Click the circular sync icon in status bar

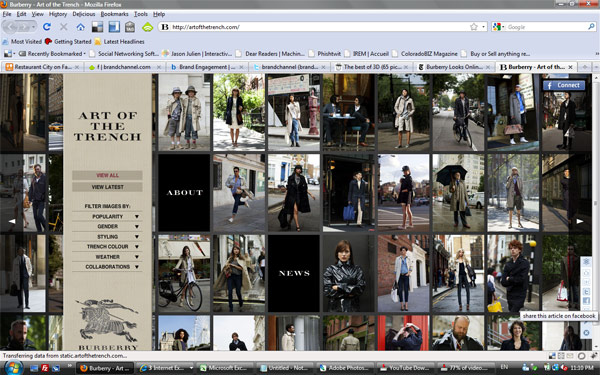(582, 356)
